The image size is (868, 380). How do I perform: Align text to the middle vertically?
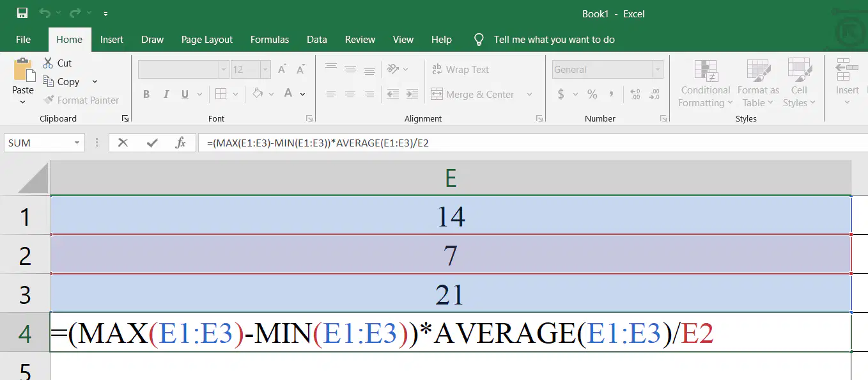coord(350,69)
